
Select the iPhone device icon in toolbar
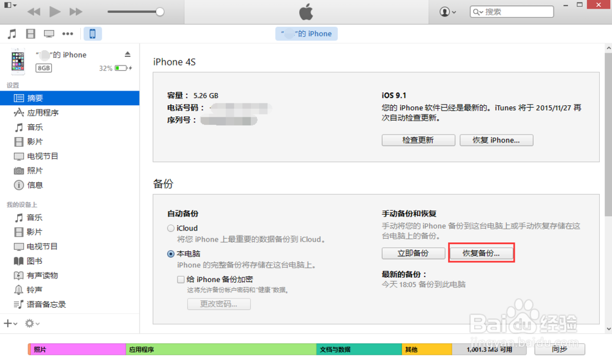click(x=92, y=34)
